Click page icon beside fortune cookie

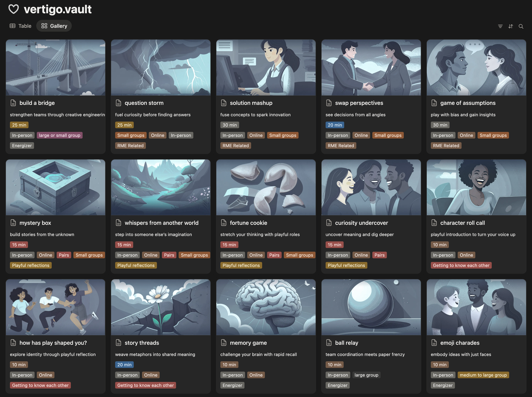pyautogui.click(x=224, y=223)
